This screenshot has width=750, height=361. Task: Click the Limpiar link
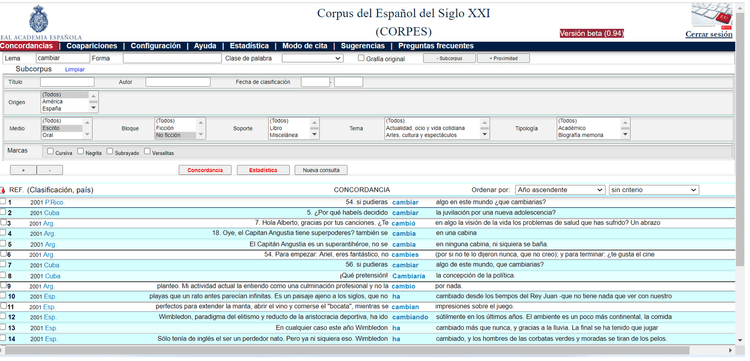[75, 69]
